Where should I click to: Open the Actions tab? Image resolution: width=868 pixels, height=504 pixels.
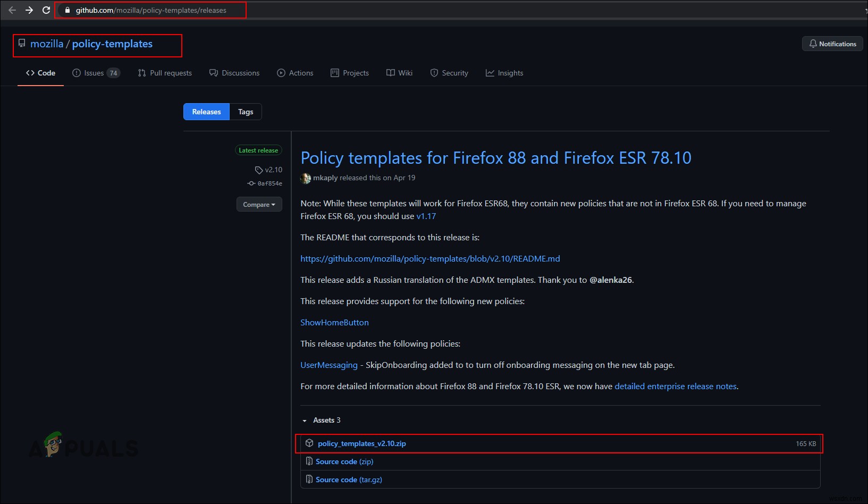pyautogui.click(x=295, y=73)
